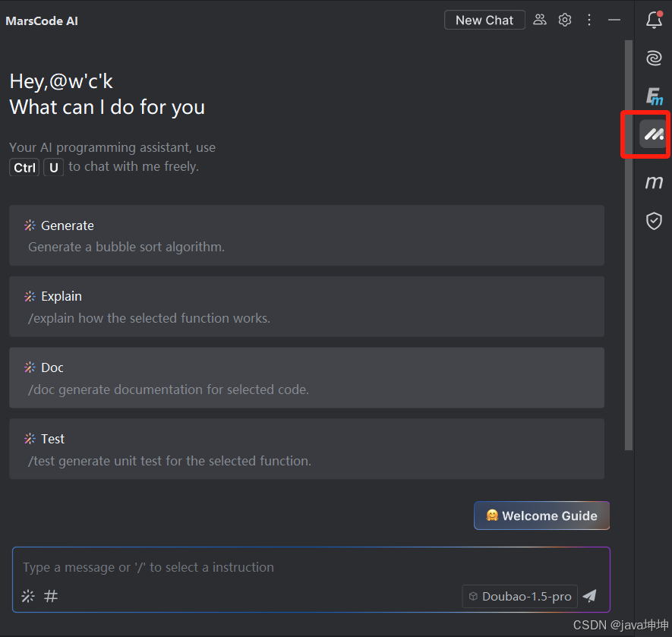Select the MarsCode AI sidebar icon
This screenshot has height=637, width=672.
tap(654, 134)
